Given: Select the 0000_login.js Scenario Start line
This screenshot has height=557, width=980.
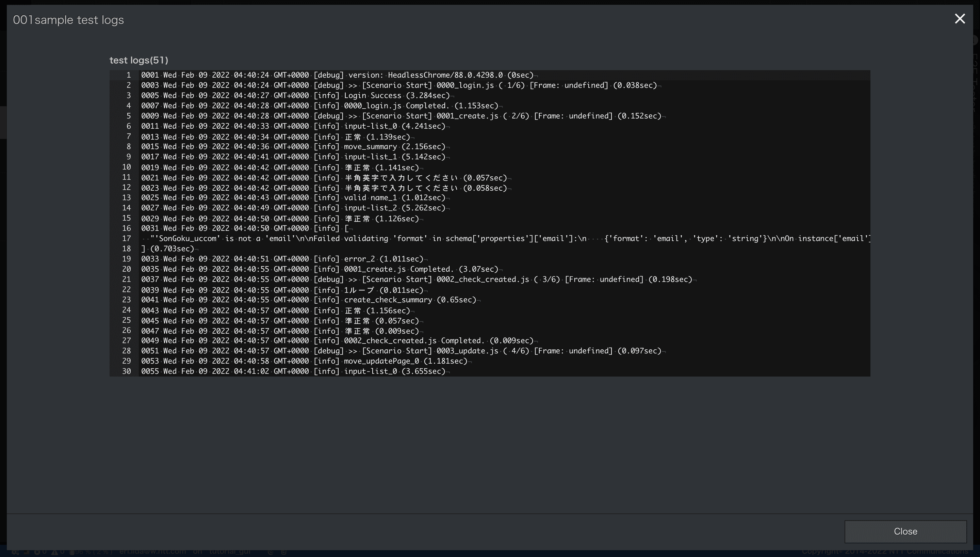Looking at the screenshot, I should (x=401, y=85).
